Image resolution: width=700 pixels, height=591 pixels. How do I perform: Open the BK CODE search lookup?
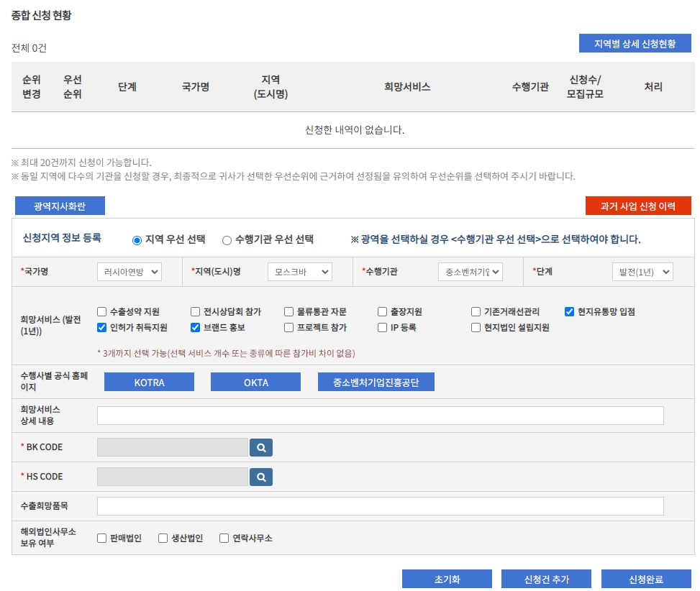click(261, 447)
